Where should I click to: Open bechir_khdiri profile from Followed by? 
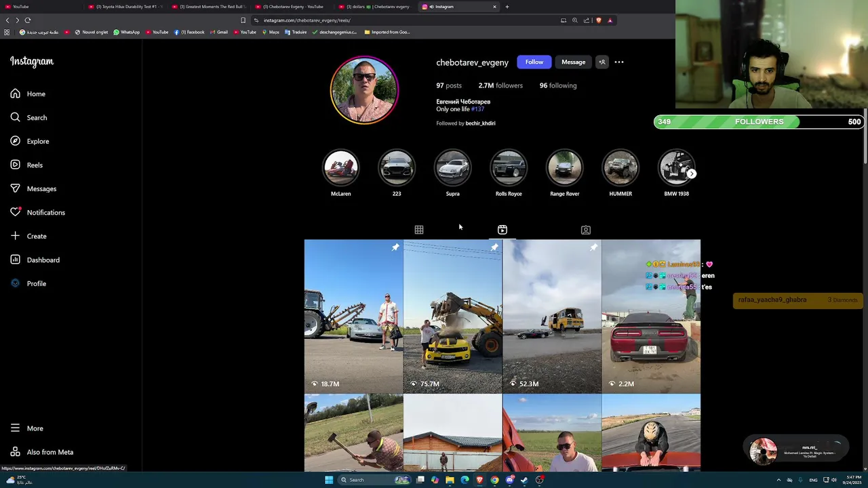click(480, 123)
